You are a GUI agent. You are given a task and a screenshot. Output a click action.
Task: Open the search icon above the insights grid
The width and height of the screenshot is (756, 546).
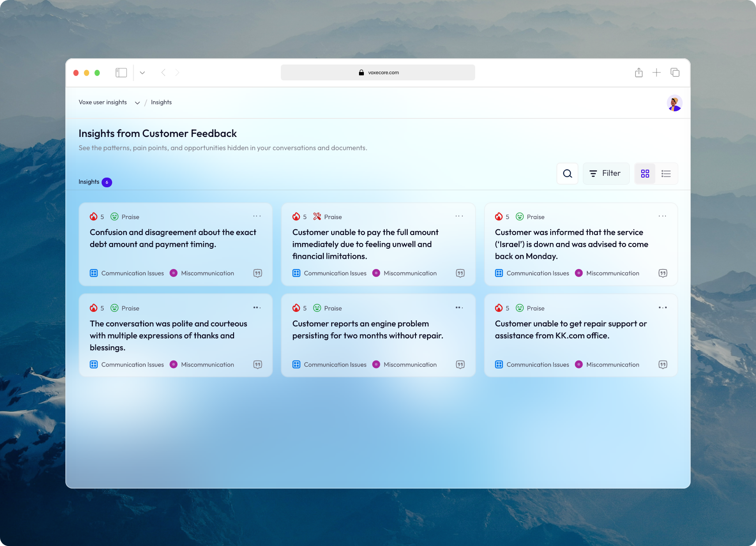[567, 173]
